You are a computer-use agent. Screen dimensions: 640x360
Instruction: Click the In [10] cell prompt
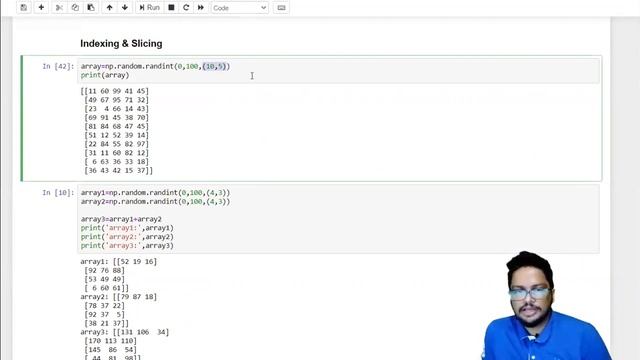[58, 193]
